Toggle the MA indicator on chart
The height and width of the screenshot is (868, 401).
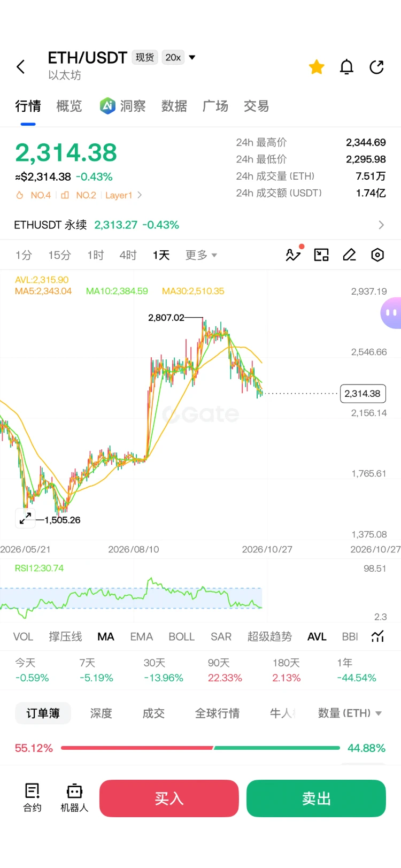[x=106, y=636]
